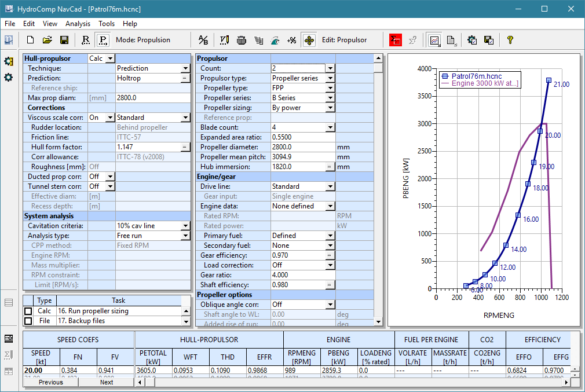Click the Max prop diam value field
The image size is (585, 392).
click(153, 98)
